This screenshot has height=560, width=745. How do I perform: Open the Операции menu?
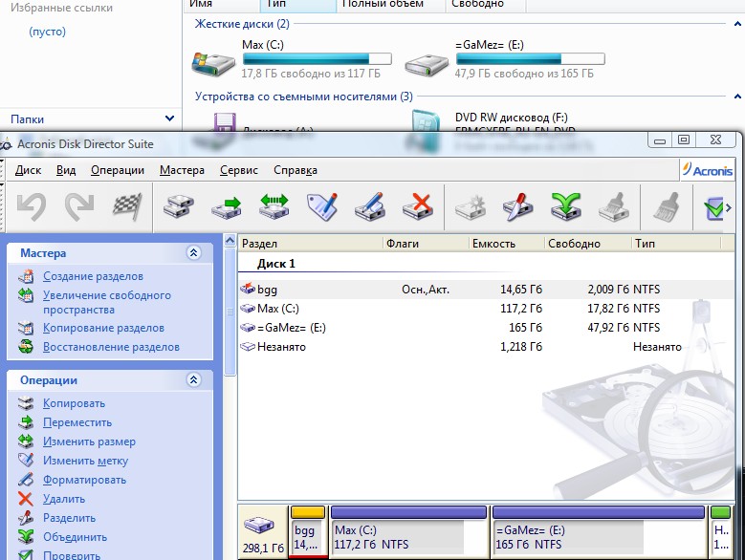point(118,170)
